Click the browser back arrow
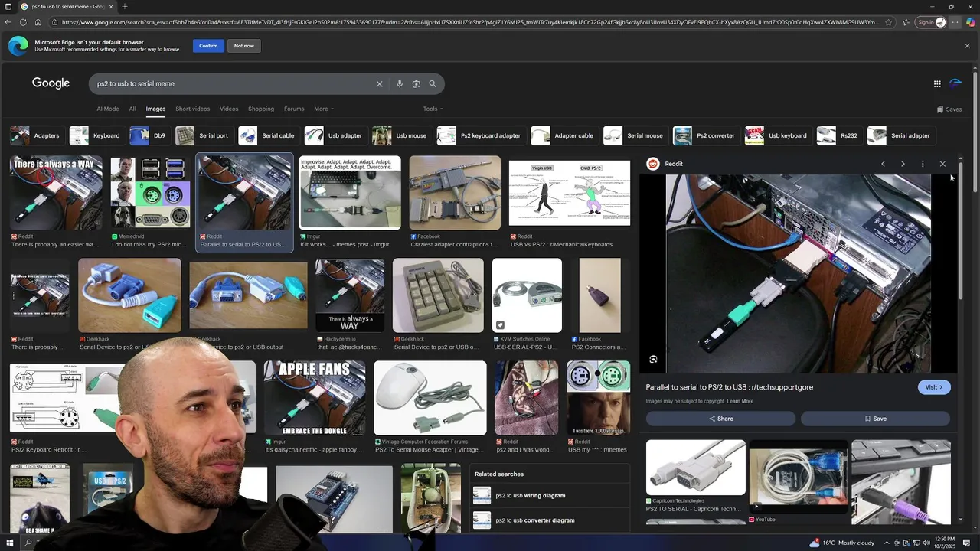The width and height of the screenshot is (980, 551). 8,22
